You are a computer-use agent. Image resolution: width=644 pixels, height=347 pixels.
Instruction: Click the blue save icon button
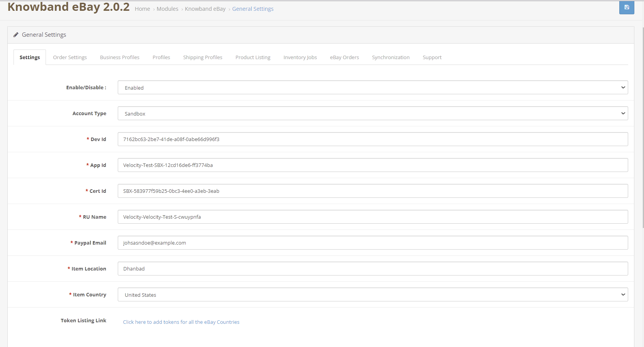pyautogui.click(x=627, y=7)
